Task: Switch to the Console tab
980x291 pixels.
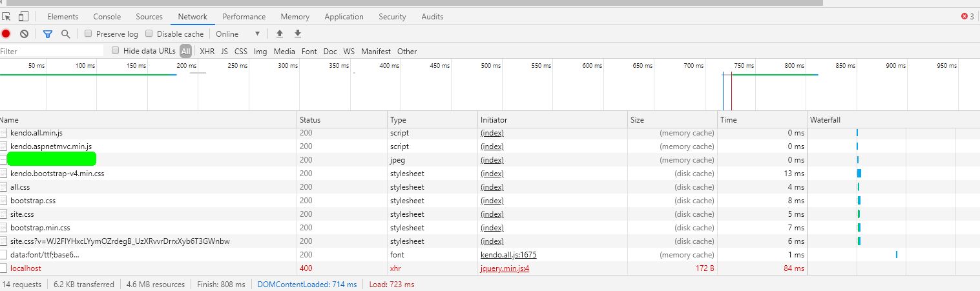Action: point(107,17)
